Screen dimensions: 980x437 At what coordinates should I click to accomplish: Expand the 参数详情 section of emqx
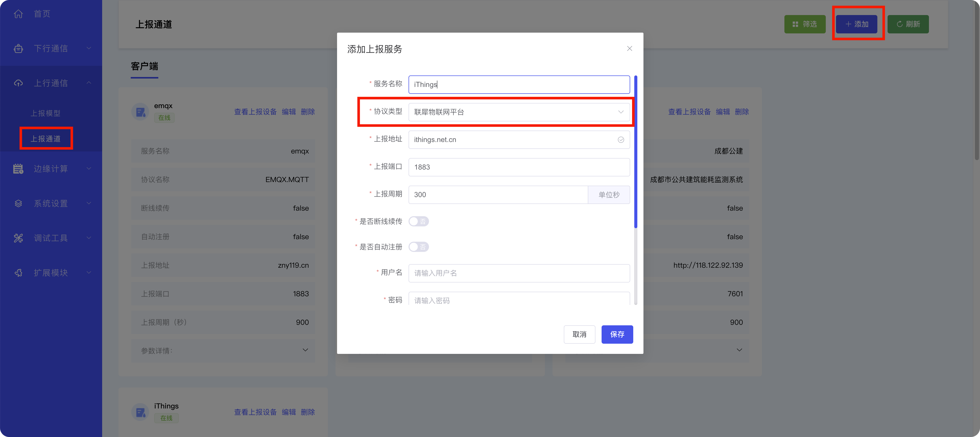(305, 350)
